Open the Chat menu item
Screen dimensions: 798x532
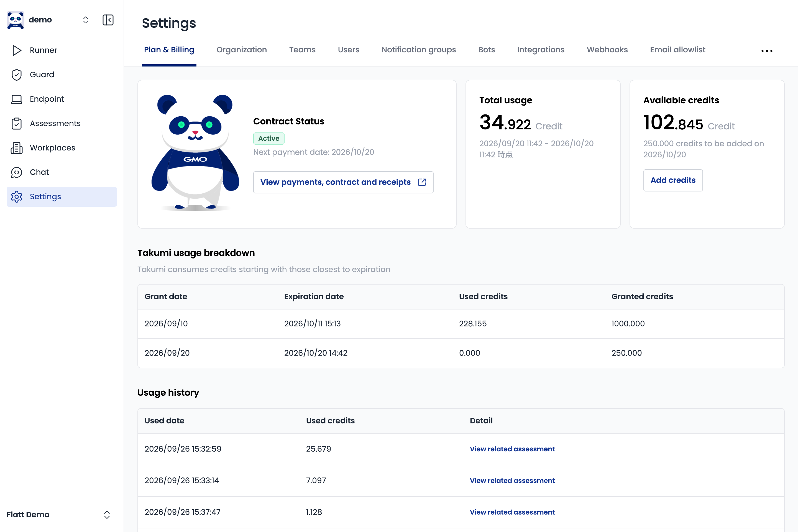(x=62, y=172)
